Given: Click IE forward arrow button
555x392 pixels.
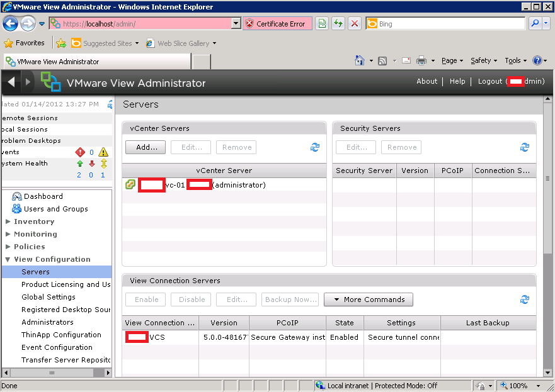Looking at the screenshot, I should 28,24.
